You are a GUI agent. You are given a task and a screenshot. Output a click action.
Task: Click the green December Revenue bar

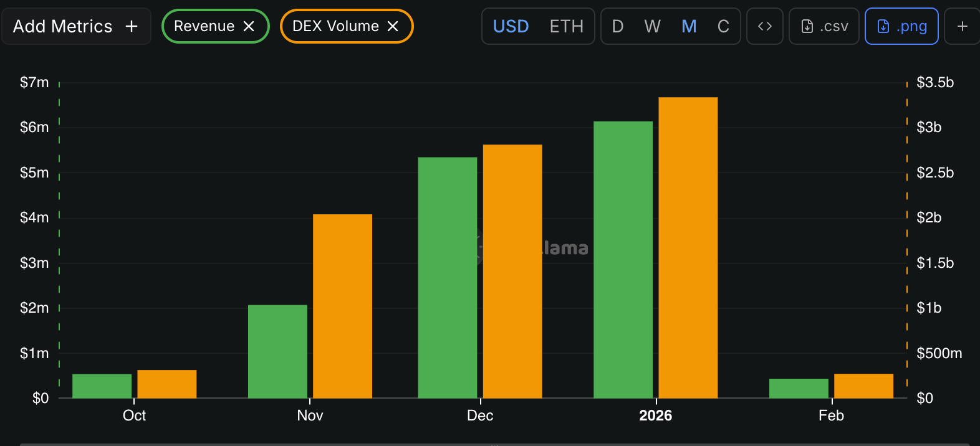pyautogui.click(x=448, y=278)
